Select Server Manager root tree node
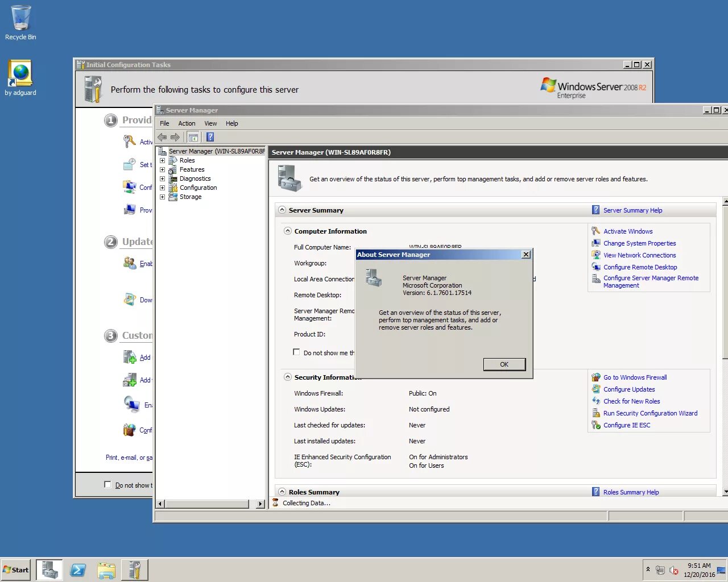This screenshot has height=582, width=728. (x=217, y=151)
